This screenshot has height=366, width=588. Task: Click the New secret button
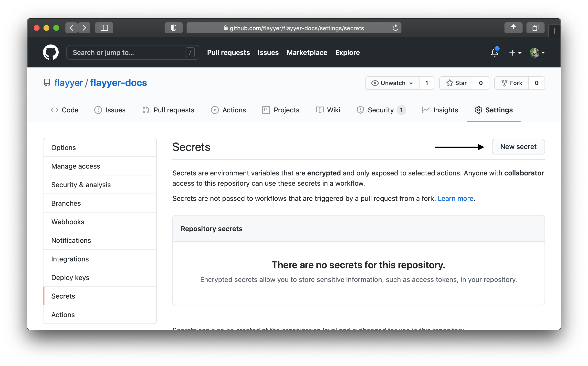pyautogui.click(x=518, y=147)
